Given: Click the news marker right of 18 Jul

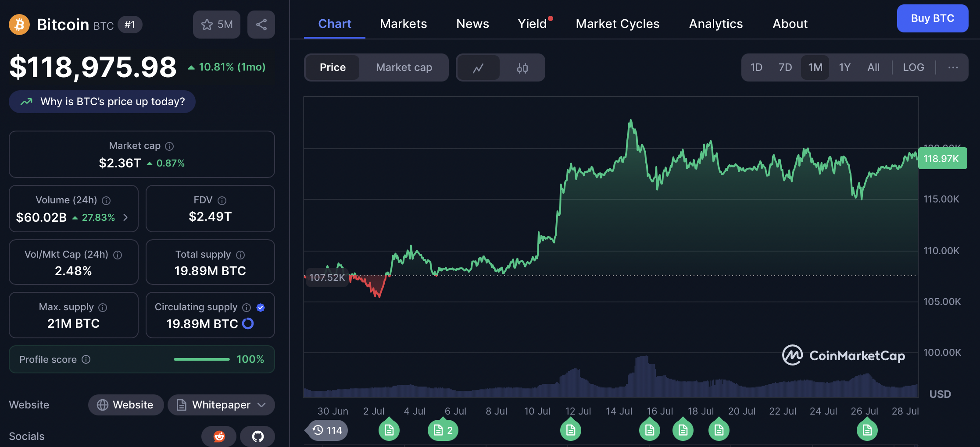Looking at the screenshot, I should pyautogui.click(x=719, y=429).
